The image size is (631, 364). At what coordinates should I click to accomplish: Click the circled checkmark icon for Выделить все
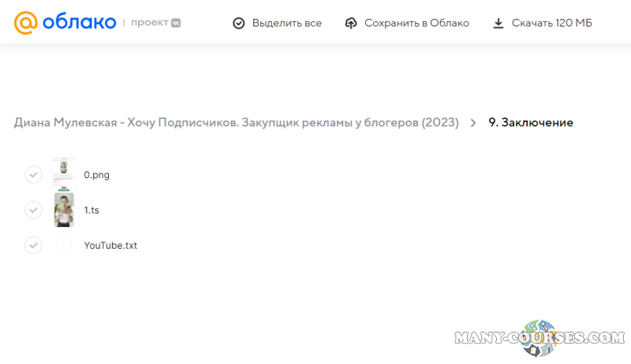[239, 24]
